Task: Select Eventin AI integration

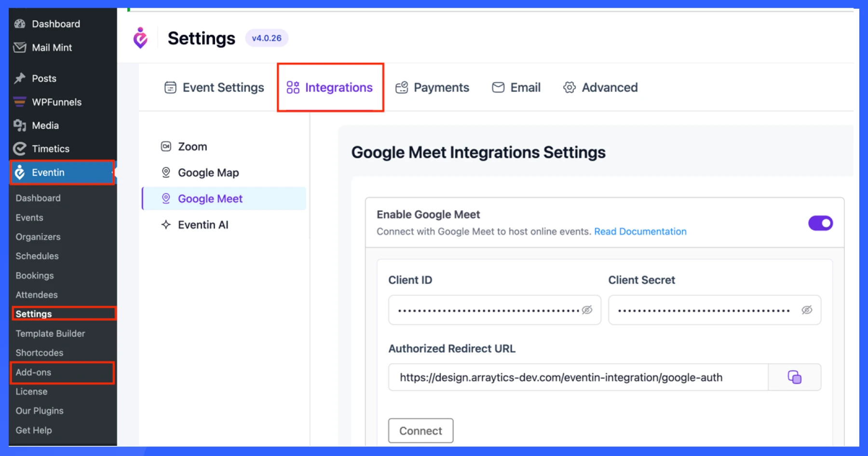Action: 224,224
